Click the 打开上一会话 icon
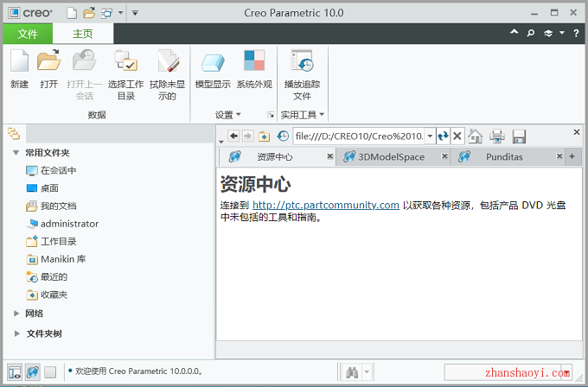The image size is (588, 387). pos(85,75)
